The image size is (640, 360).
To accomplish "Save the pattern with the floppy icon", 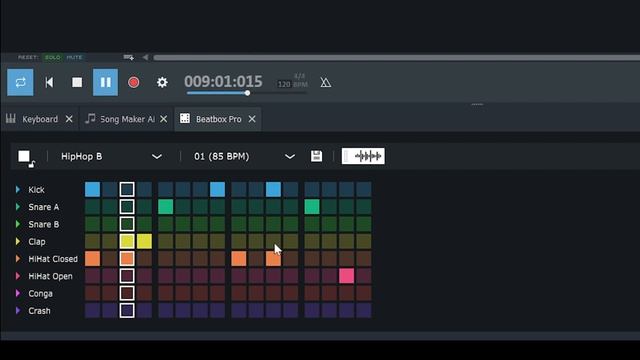I will [316, 156].
